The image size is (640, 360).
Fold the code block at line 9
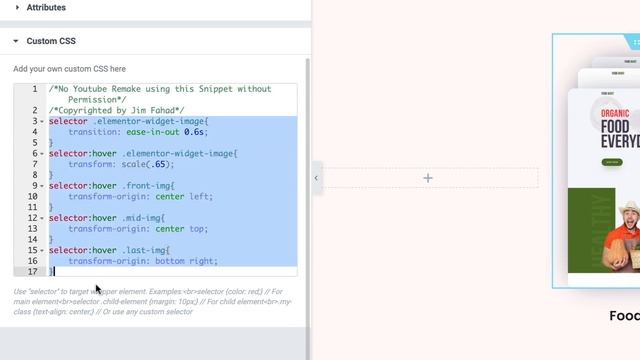42,186
